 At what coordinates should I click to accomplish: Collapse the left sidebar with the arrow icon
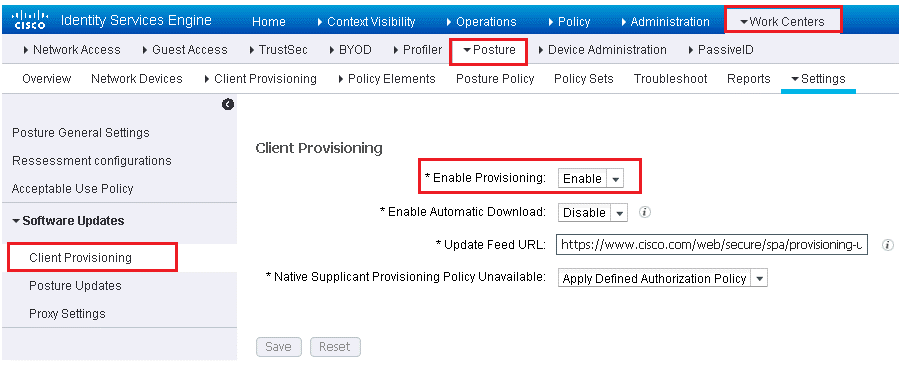(x=228, y=104)
